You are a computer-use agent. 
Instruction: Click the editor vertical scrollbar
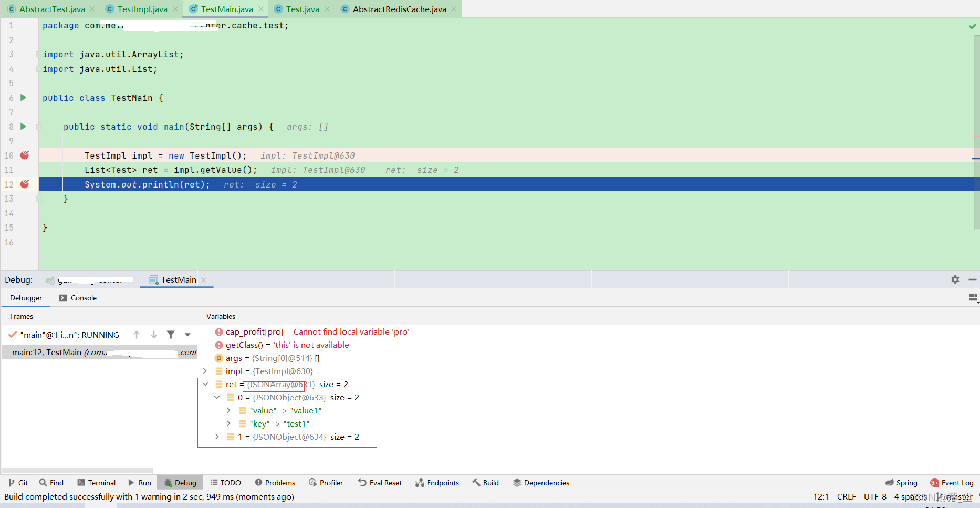976,131
